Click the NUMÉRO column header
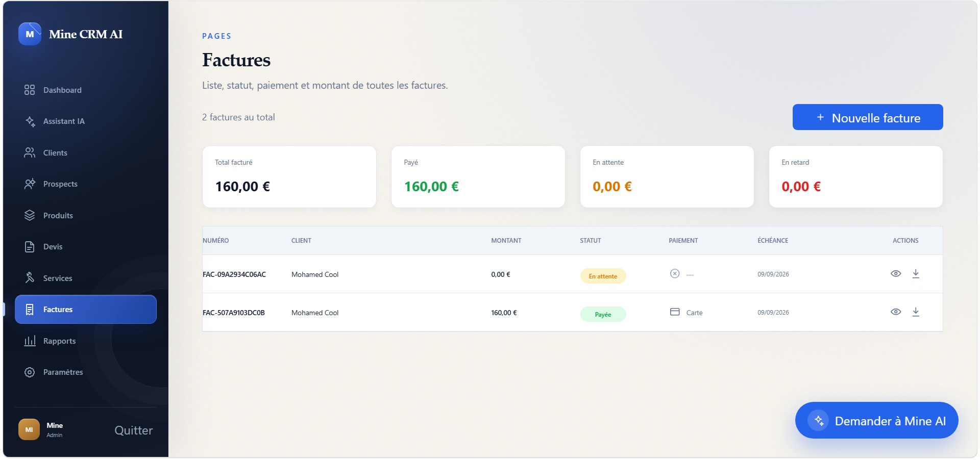The height and width of the screenshot is (460, 980). coord(216,241)
